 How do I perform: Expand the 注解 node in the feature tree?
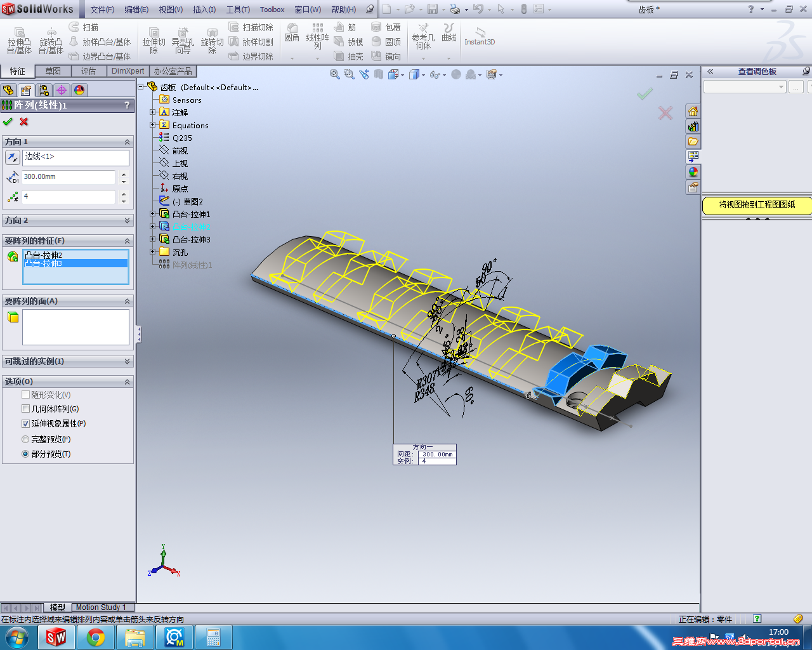tap(152, 112)
